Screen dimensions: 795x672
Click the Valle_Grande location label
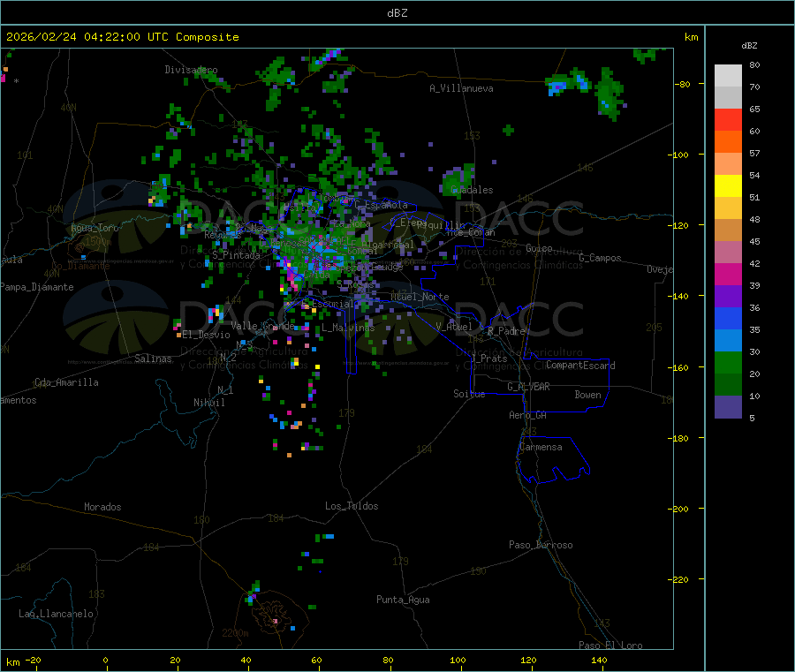(262, 326)
